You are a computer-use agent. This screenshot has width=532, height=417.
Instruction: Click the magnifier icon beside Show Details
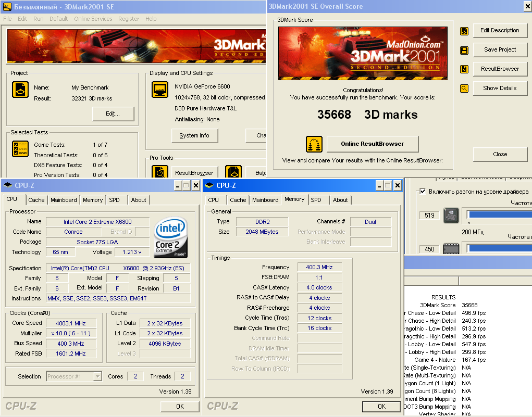tap(464, 89)
